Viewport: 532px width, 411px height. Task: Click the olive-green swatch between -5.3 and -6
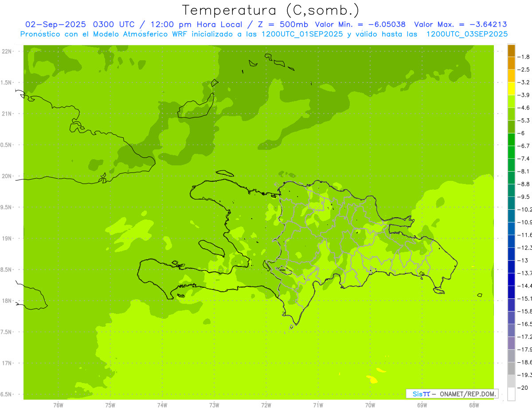point(511,127)
